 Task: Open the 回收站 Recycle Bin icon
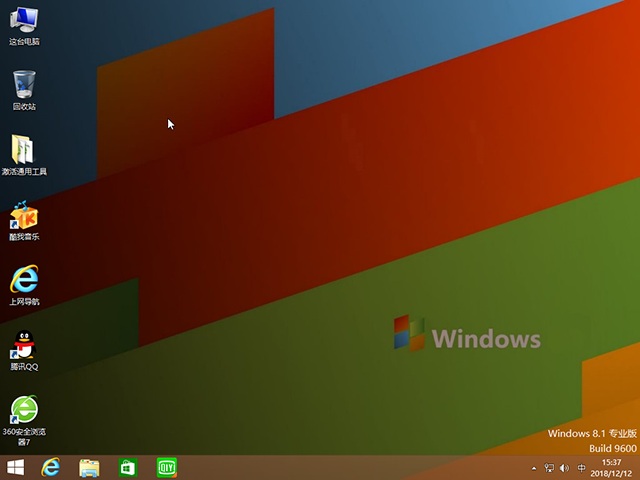(x=24, y=86)
